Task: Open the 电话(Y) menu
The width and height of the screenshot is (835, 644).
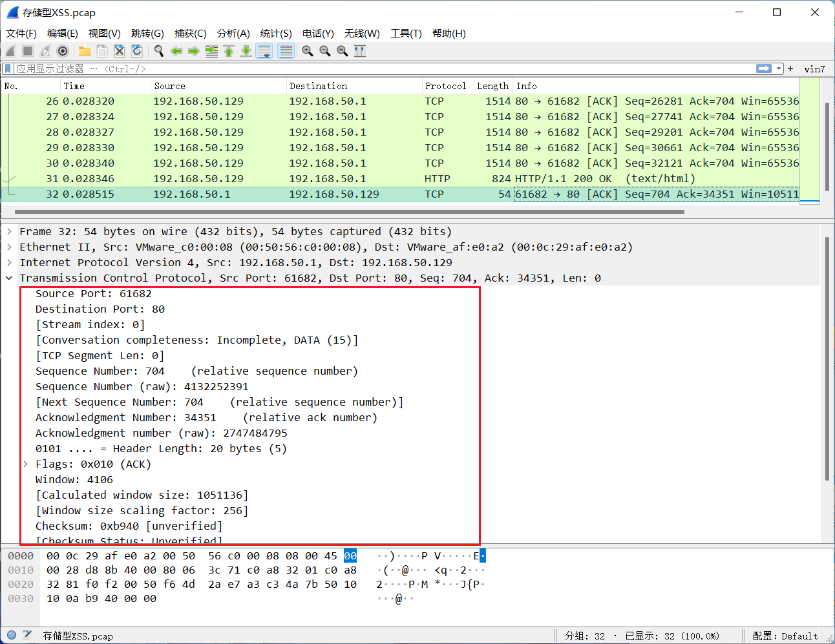Action: click(318, 34)
